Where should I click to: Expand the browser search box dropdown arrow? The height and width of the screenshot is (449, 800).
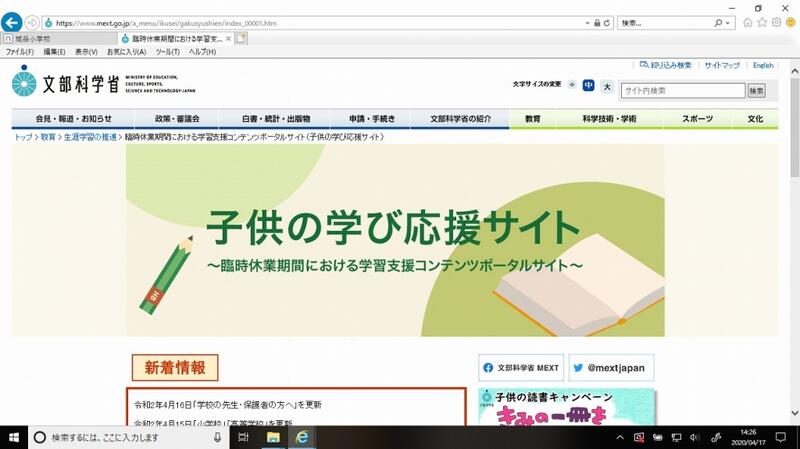[x=730, y=22]
